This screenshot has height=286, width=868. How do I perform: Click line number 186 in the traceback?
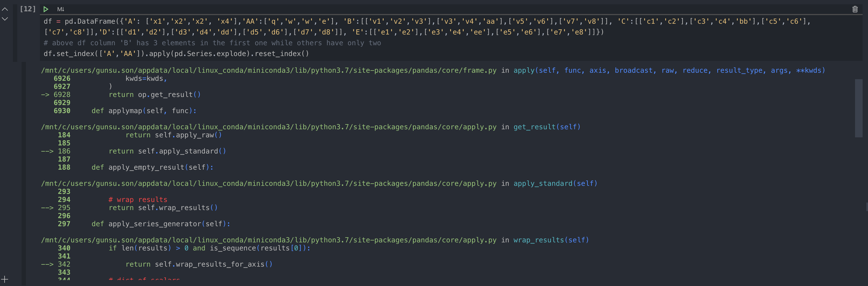(x=64, y=151)
